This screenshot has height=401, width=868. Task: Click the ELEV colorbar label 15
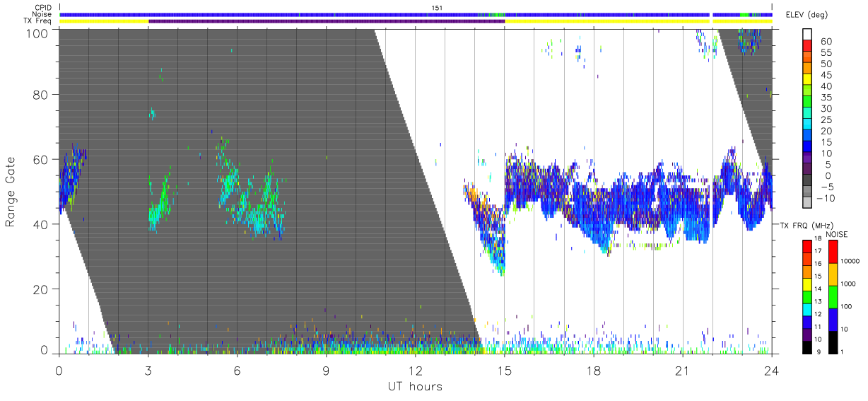click(826, 142)
